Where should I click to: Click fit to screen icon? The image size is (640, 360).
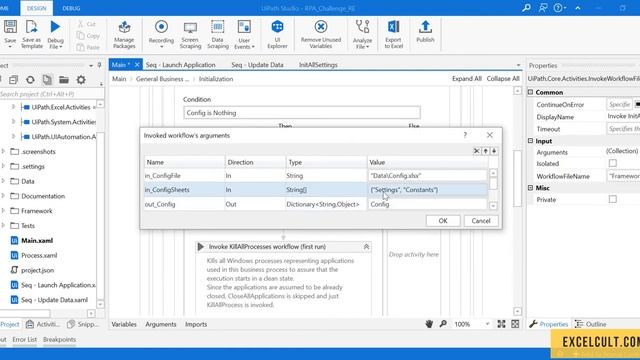coord(501,324)
